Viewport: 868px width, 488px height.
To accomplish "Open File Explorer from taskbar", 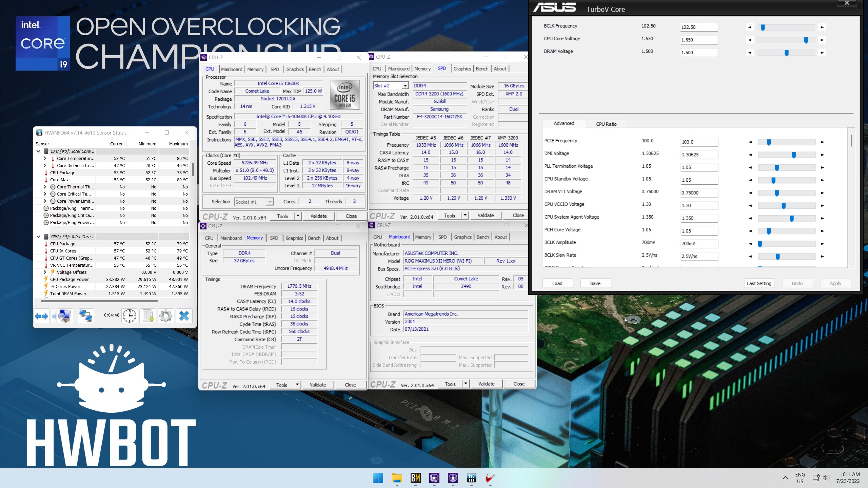I will click(x=397, y=478).
